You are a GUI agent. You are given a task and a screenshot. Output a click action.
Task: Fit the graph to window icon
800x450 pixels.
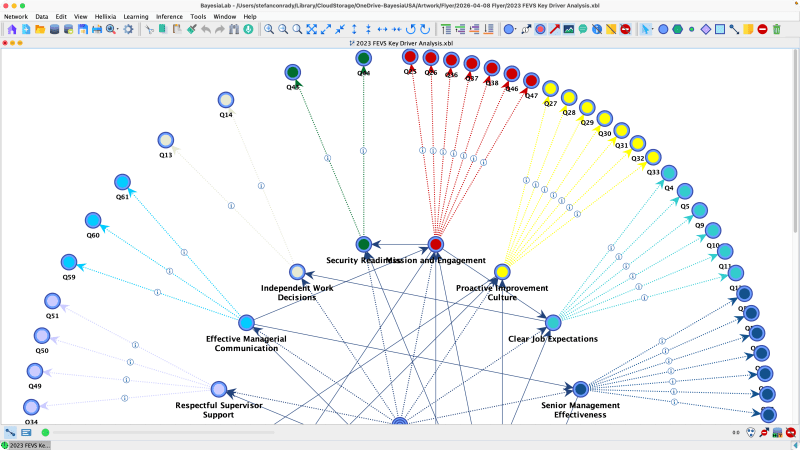(312, 30)
